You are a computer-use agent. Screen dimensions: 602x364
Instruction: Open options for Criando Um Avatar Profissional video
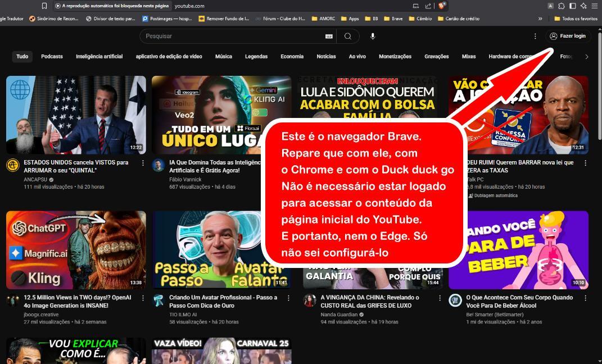[288, 298]
